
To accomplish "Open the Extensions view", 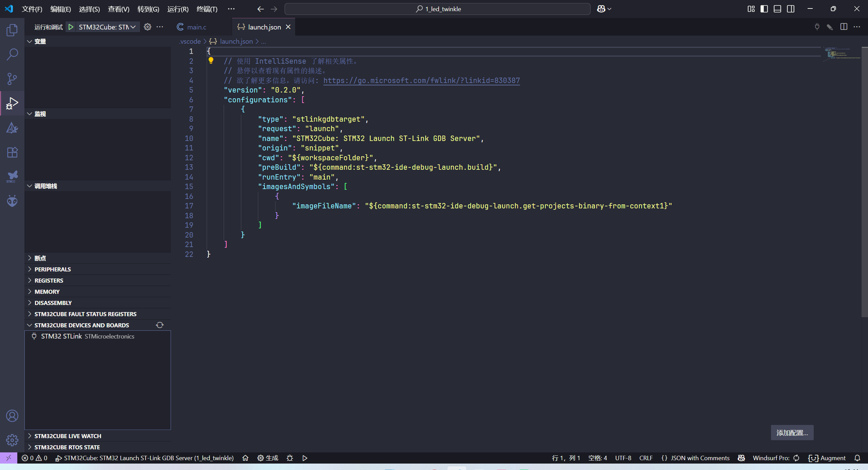I will 12,152.
